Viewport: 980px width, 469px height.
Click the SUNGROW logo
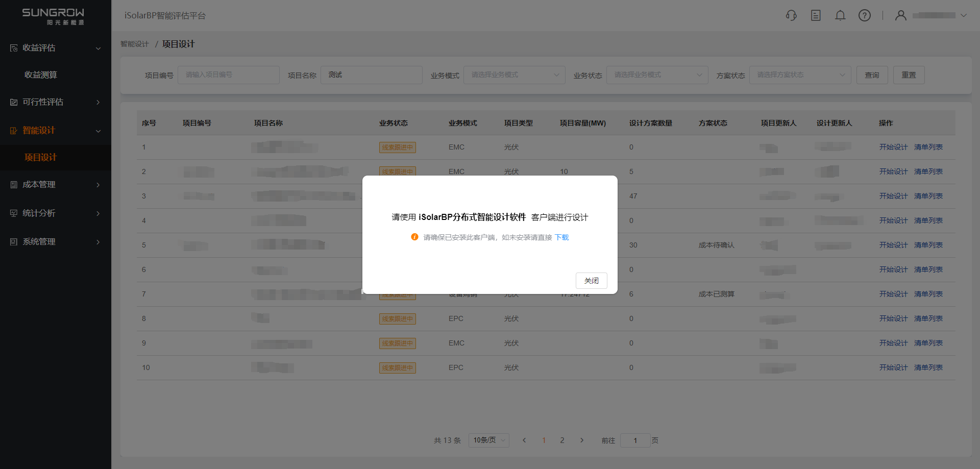tap(53, 16)
